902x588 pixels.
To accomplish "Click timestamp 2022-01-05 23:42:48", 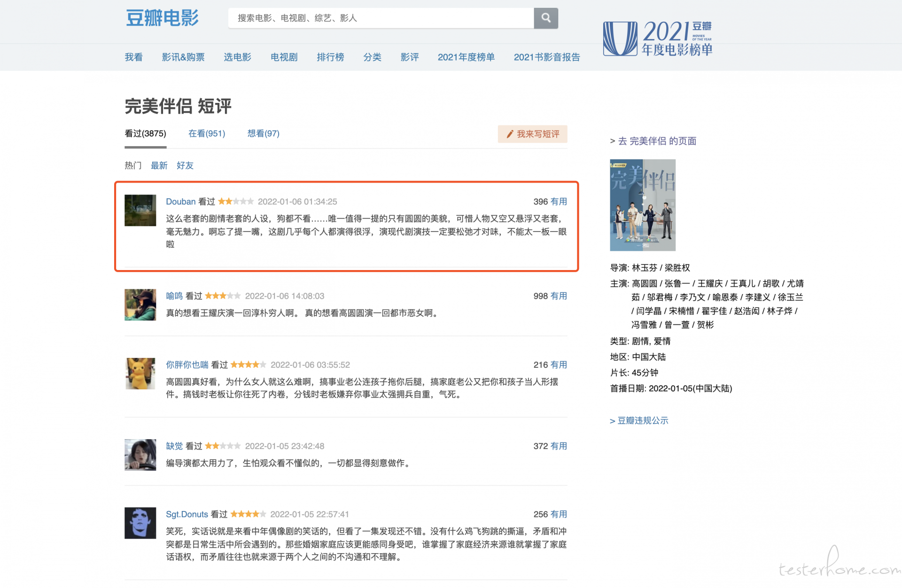I will [x=285, y=446].
